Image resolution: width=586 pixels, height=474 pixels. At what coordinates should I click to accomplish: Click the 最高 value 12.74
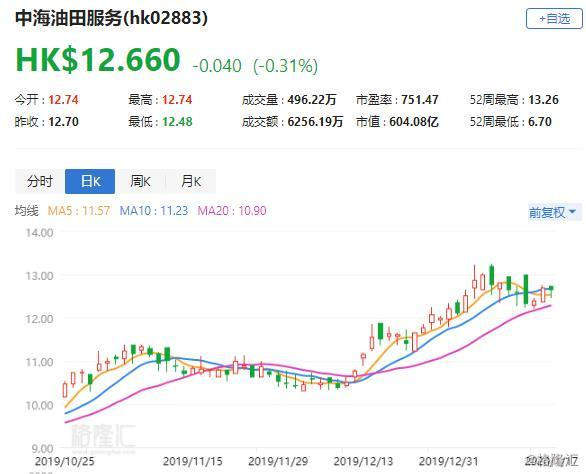click(x=177, y=100)
